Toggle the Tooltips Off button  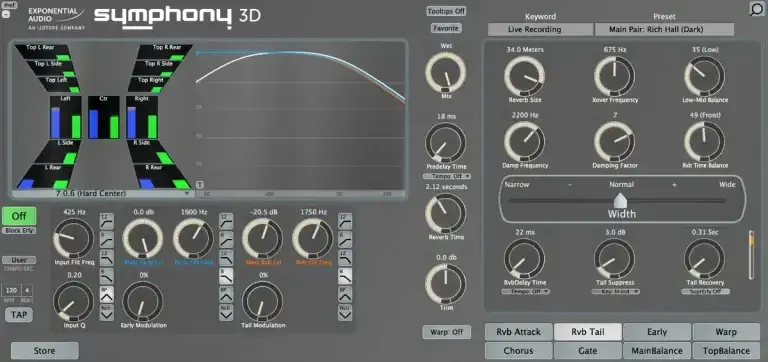446,11
